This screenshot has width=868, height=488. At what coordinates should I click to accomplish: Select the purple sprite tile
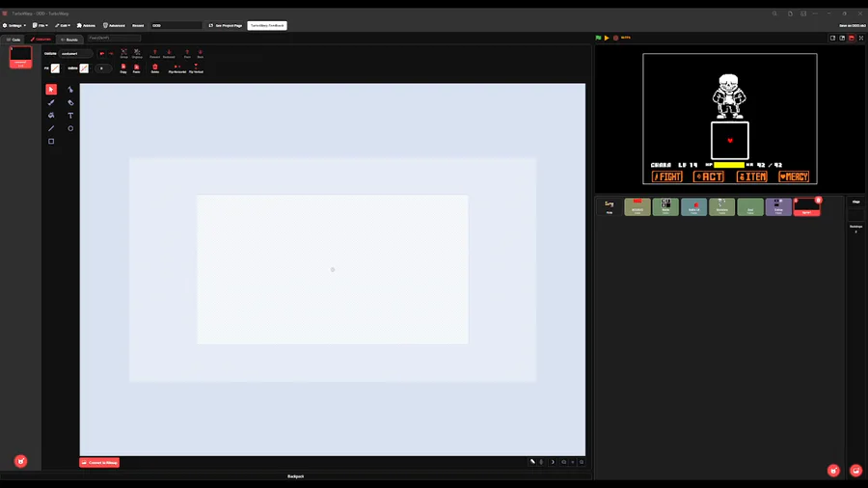[778, 206]
